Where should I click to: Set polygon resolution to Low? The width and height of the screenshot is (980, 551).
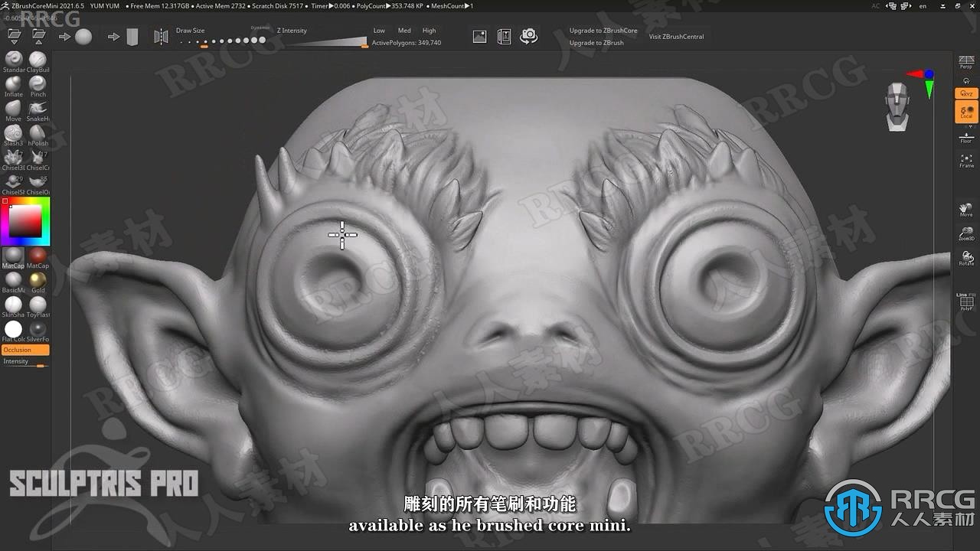coord(379,31)
